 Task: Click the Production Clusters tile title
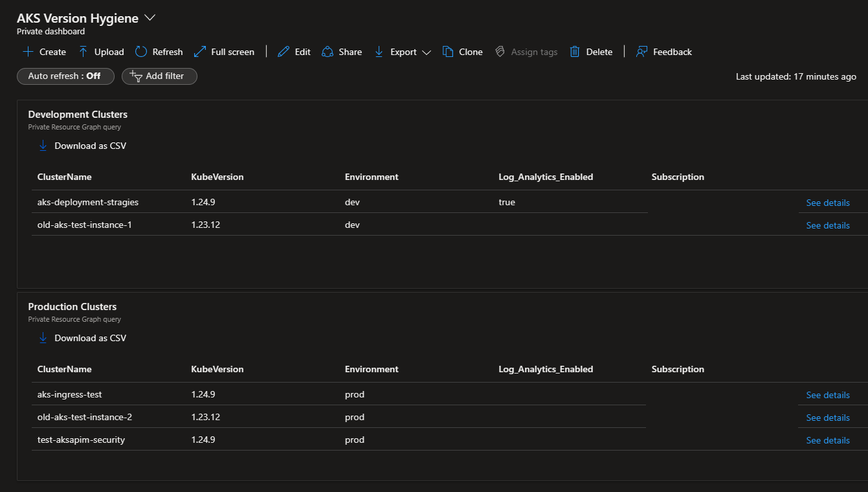[x=72, y=307]
